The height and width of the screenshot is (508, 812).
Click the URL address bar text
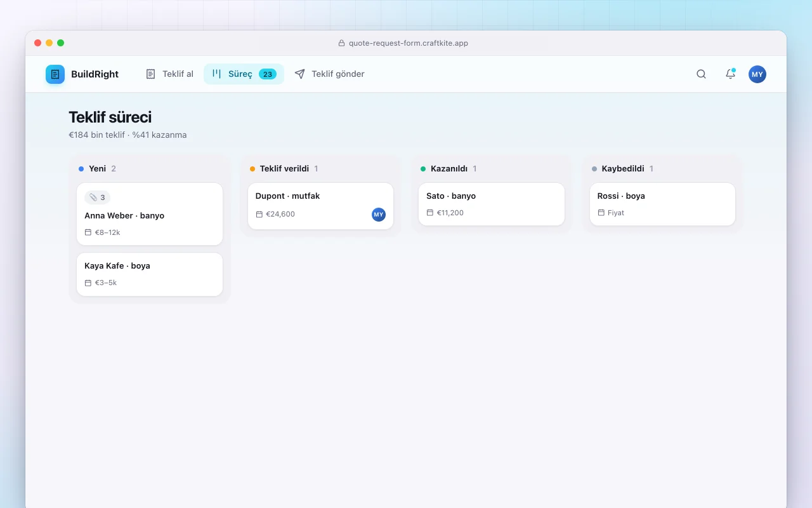pyautogui.click(x=409, y=43)
